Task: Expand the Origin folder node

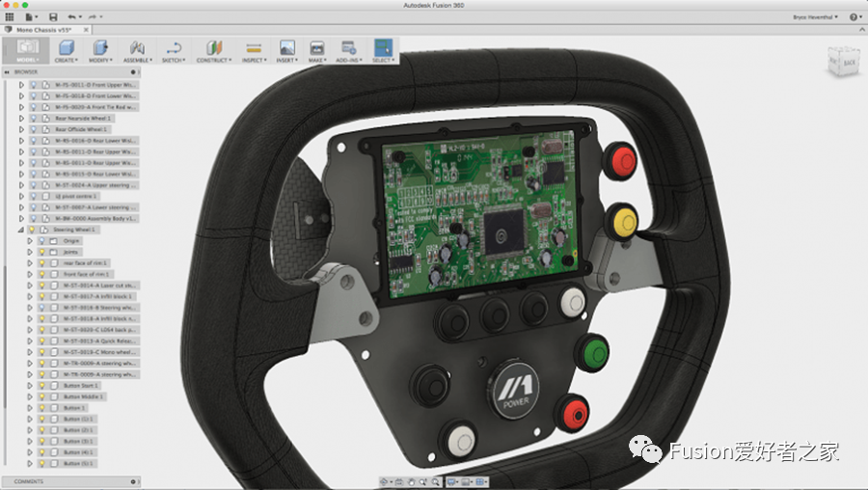Action: tap(30, 241)
